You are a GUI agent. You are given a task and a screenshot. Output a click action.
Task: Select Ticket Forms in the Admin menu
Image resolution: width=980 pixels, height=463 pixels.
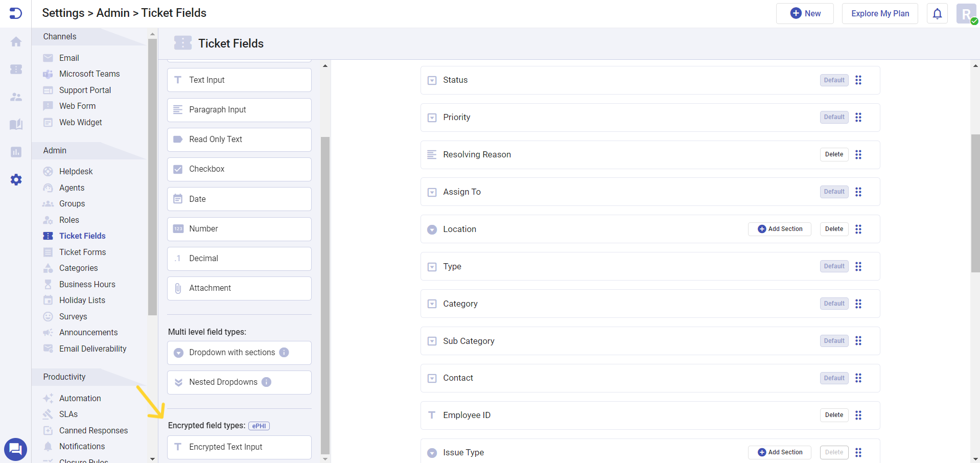click(x=82, y=252)
